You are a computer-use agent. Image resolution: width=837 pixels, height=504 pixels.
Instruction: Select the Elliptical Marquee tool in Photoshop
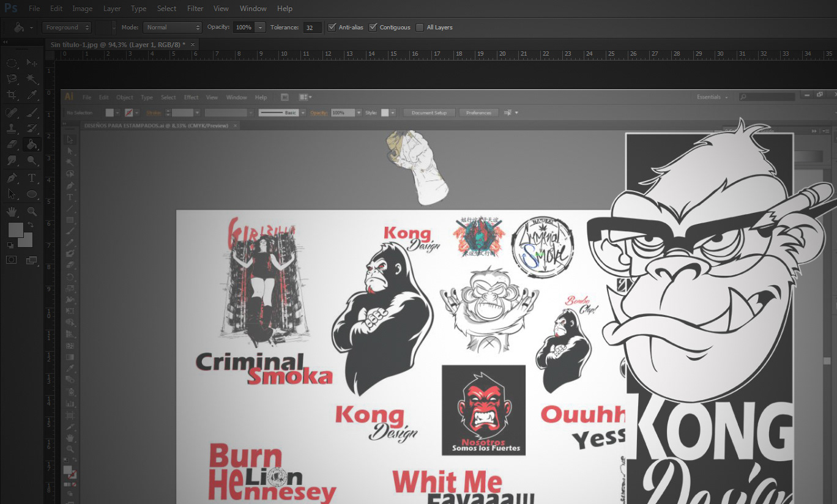click(12, 63)
